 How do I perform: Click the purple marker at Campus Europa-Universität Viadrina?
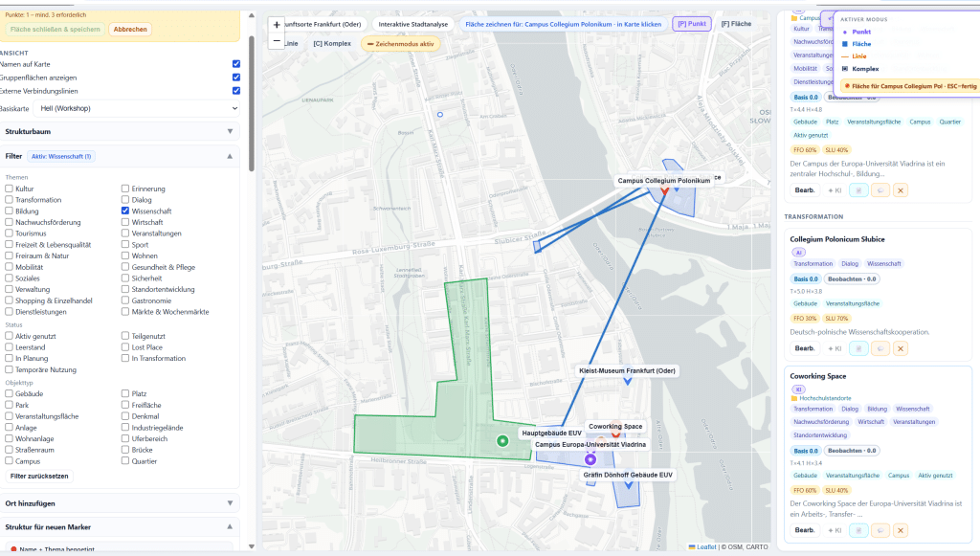(x=590, y=459)
